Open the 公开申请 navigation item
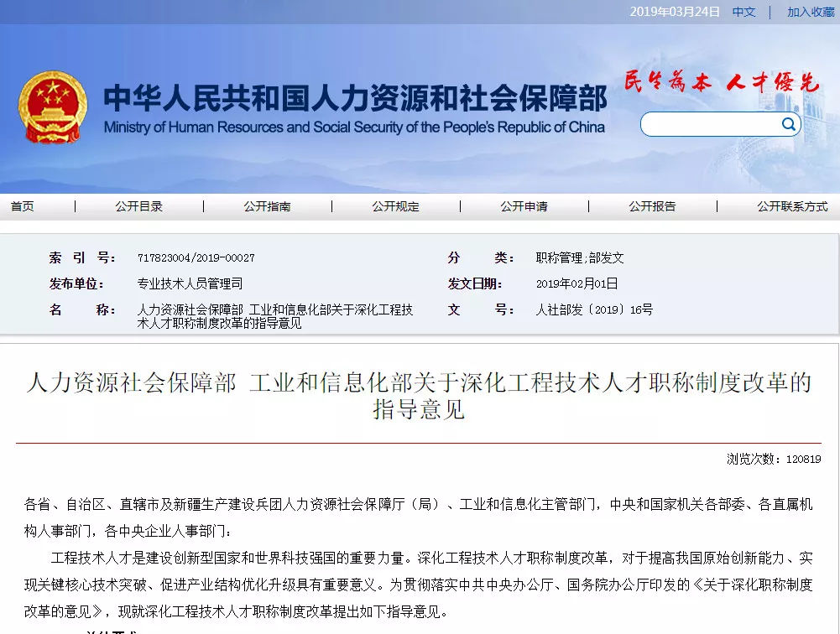 point(524,206)
